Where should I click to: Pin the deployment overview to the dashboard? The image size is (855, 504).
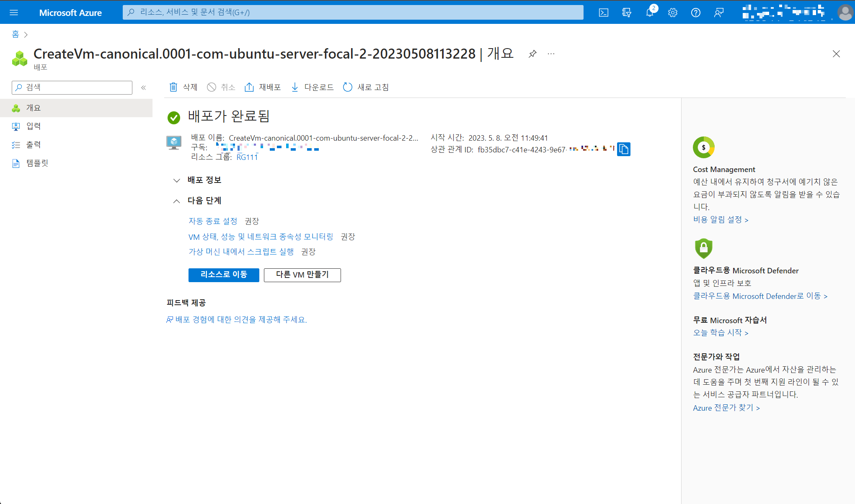click(x=532, y=54)
